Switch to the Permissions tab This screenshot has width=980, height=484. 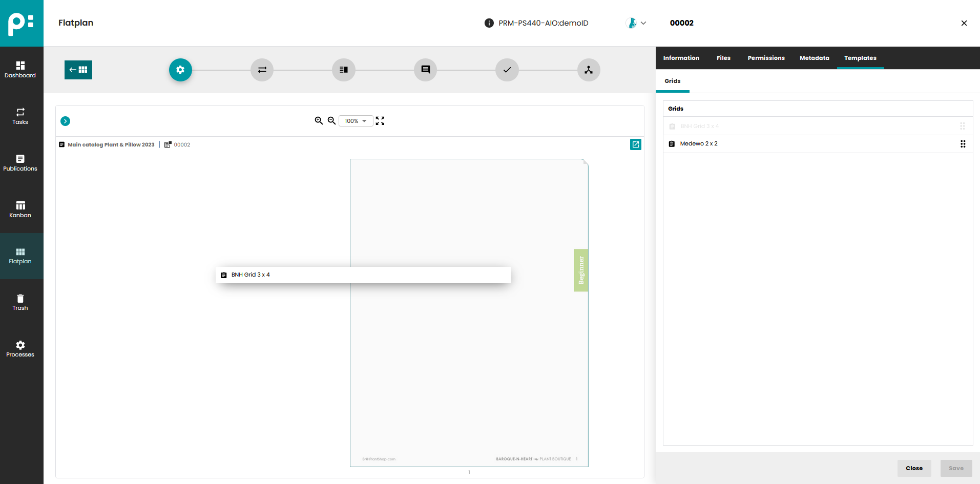(x=766, y=58)
